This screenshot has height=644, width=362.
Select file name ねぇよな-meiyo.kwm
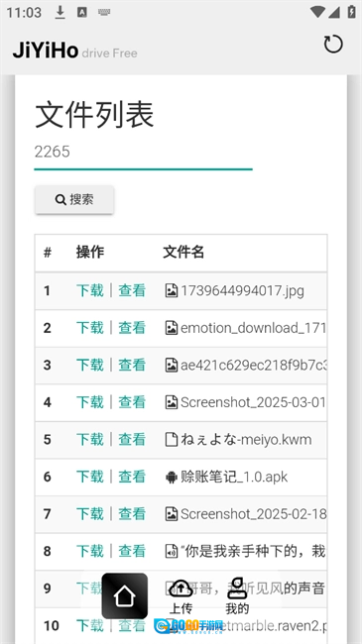(x=246, y=440)
